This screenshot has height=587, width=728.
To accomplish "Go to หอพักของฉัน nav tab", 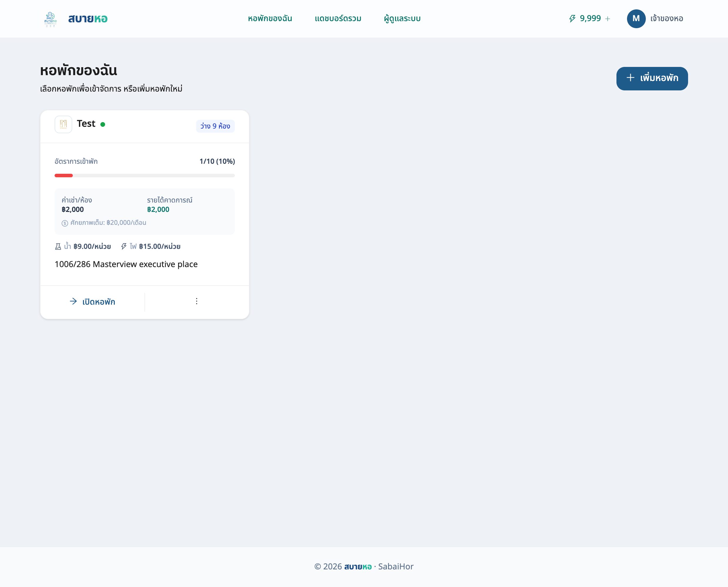I will click(x=270, y=18).
